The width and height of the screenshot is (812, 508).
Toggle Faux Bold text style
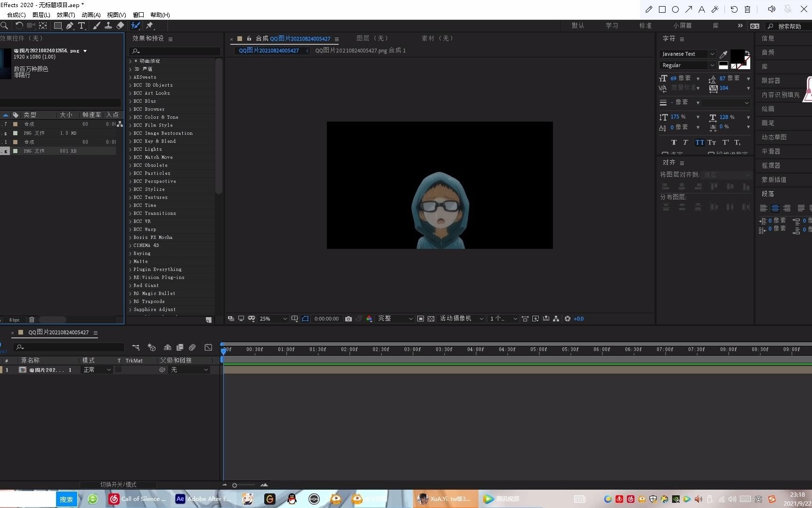click(x=674, y=142)
